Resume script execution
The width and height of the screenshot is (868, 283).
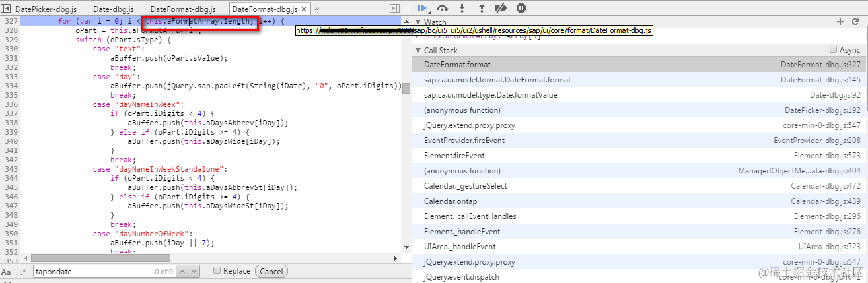click(423, 8)
